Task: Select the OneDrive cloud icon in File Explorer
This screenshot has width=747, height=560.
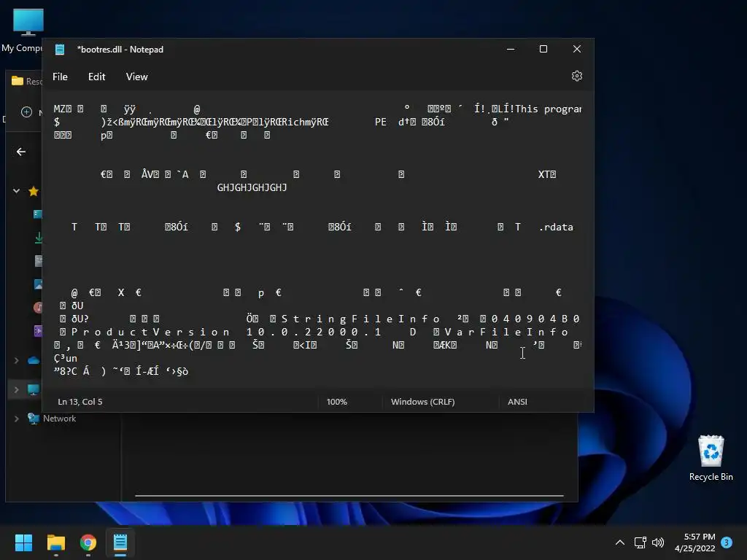Action: pyautogui.click(x=34, y=360)
